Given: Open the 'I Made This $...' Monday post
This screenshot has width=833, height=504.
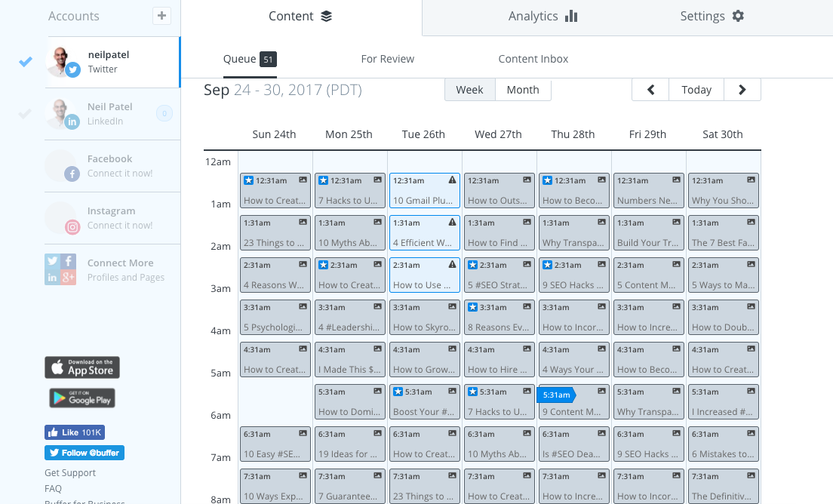Looking at the screenshot, I should point(349,360).
